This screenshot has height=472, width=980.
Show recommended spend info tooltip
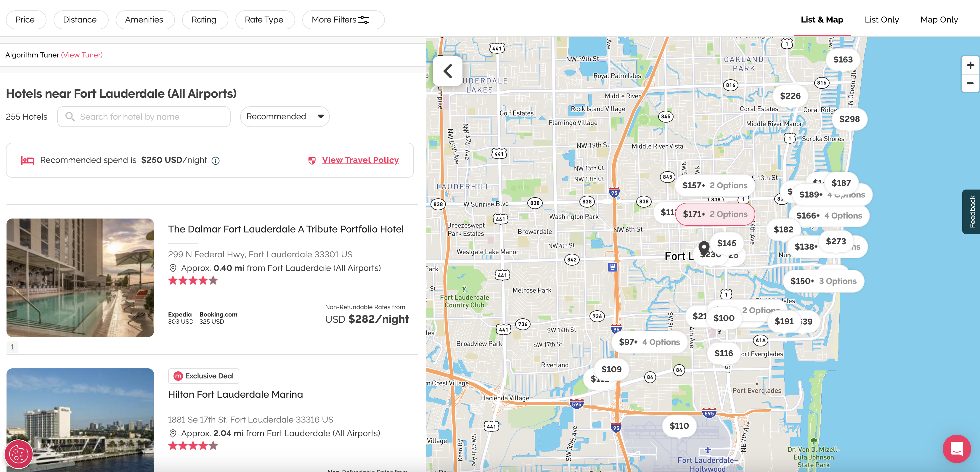pos(216,160)
